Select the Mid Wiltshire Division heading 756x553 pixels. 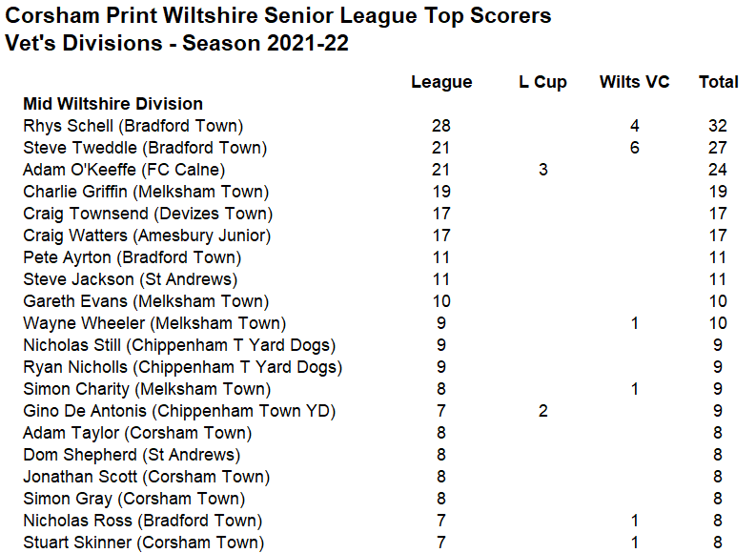pyautogui.click(x=112, y=104)
